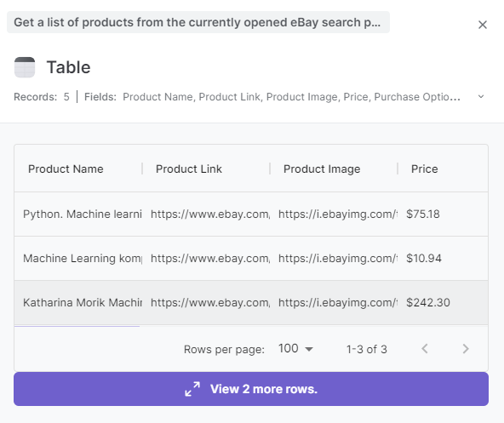Open the Rows per page dropdown

[295, 349]
